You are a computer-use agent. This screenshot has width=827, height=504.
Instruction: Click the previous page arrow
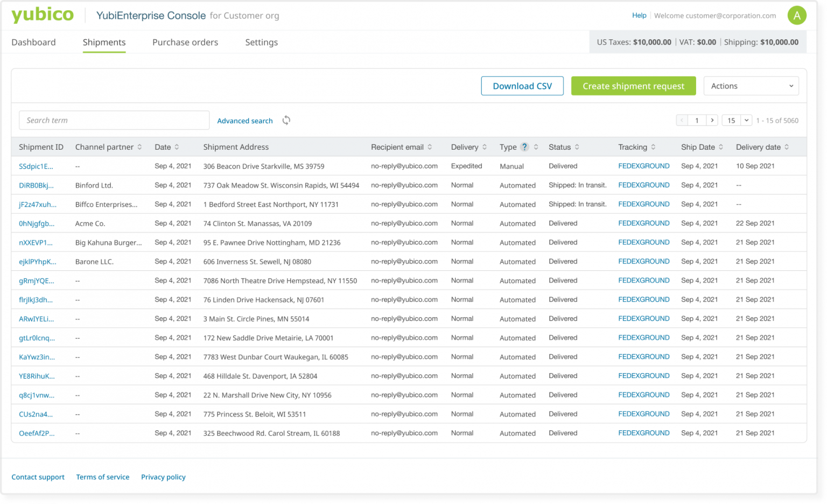(682, 120)
